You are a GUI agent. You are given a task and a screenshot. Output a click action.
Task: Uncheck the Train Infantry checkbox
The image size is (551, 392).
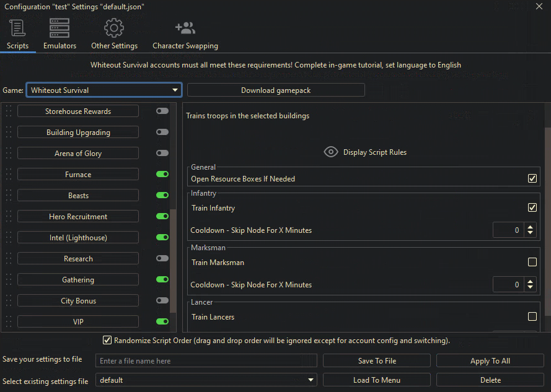click(x=532, y=207)
